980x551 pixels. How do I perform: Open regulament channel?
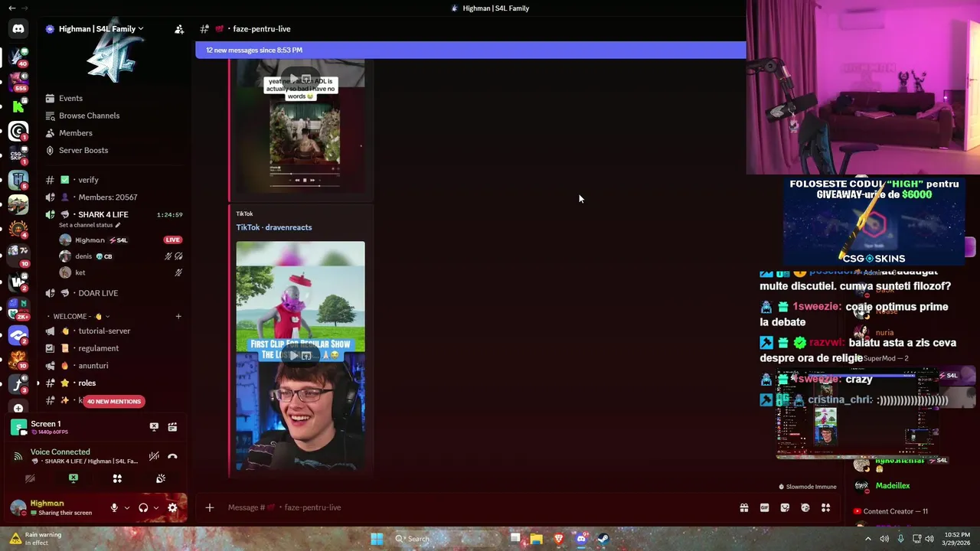point(113,348)
